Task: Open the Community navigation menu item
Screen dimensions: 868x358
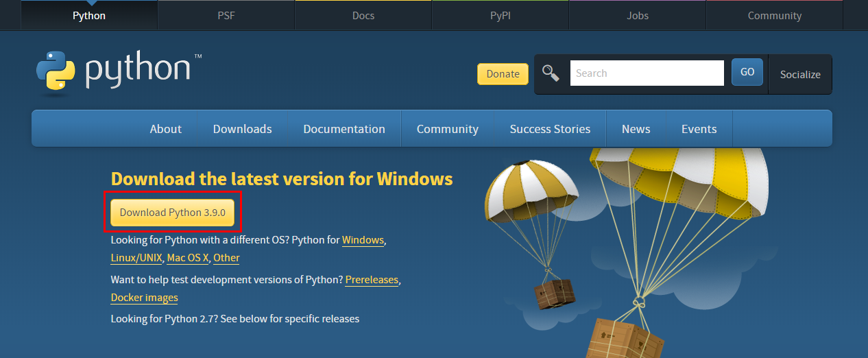Action: (448, 129)
